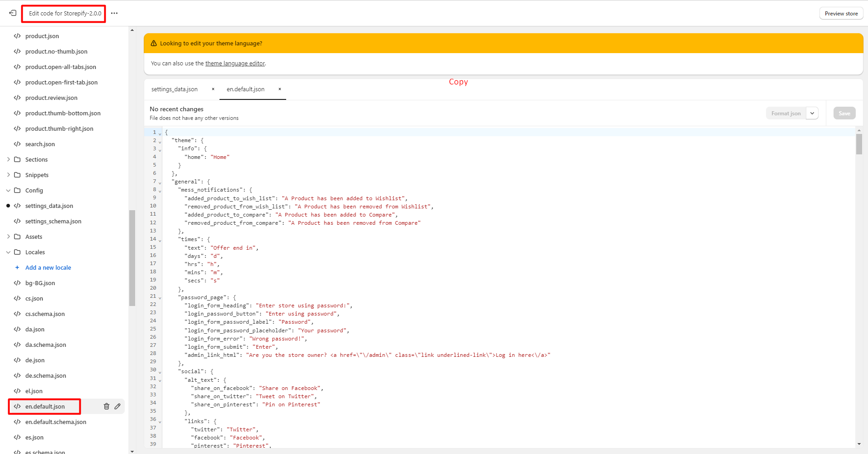This screenshot has height=454, width=868.
Task: Expand the Snippets folder
Action: click(x=9, y=175)
